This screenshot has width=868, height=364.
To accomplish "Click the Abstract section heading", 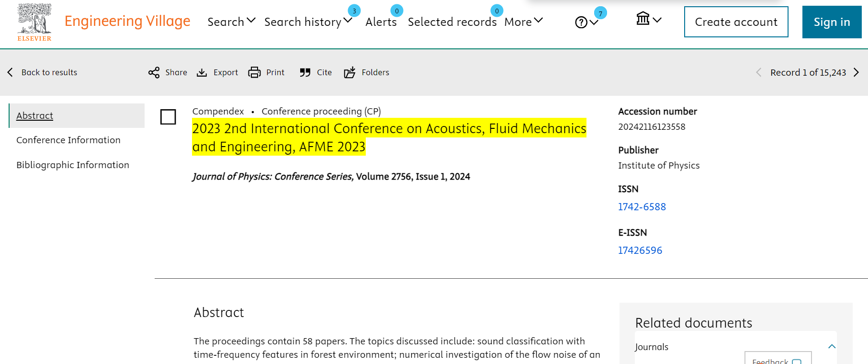I will coord(219,312).
